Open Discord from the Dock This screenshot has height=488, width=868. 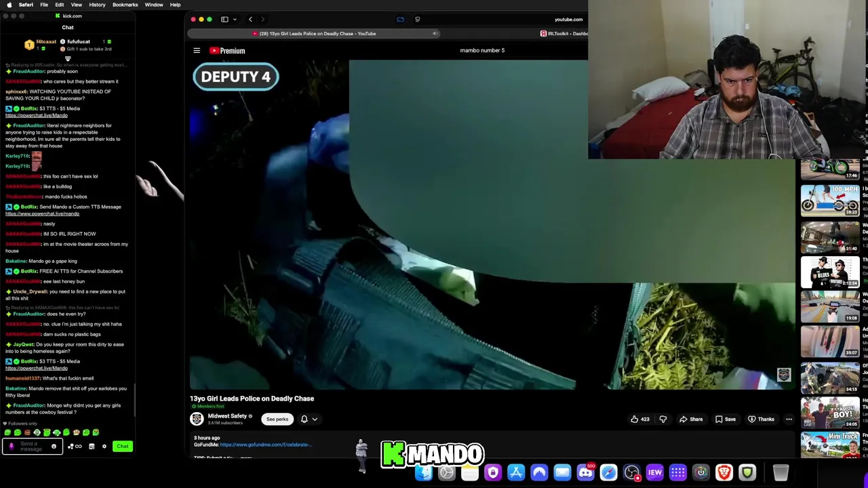[x=585, y=472]
